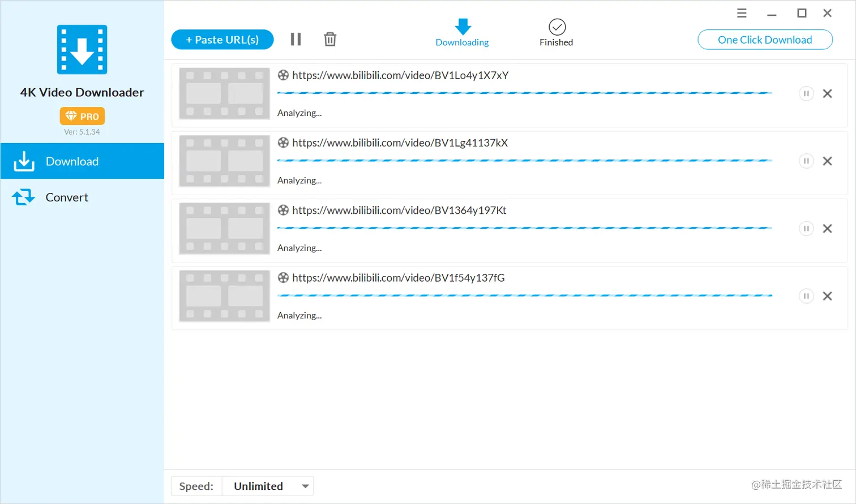This screenshot has height=504, width=856.
Task: Click Analyzing status under BV1364y197Kt
Action: click(299, 248)
